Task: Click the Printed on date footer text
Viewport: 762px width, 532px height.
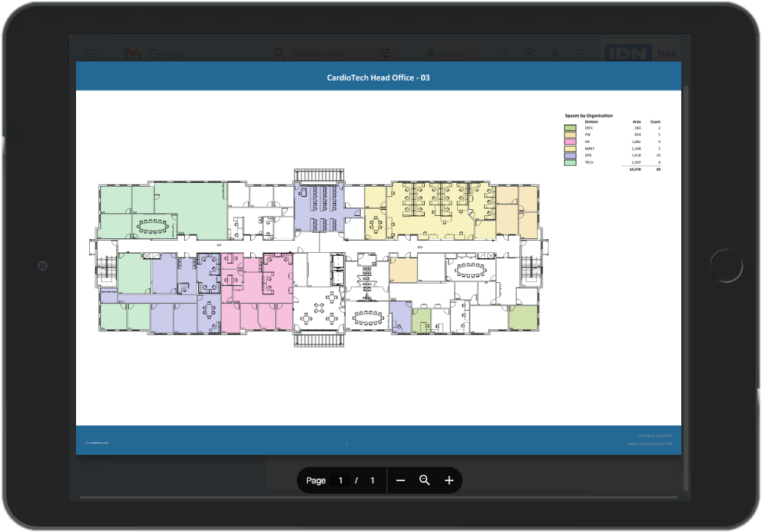Action: tap(655, 436)
